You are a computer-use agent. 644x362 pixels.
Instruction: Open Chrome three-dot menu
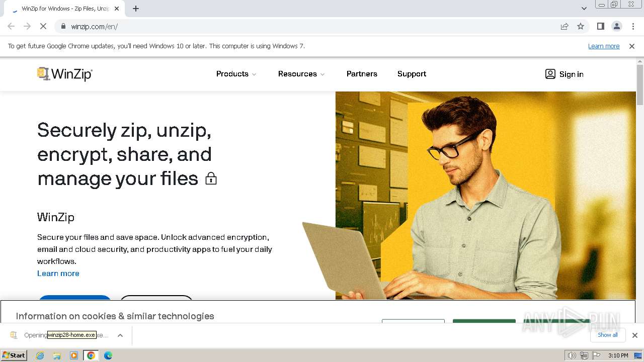pyautogui.click(x=633, y=26)
